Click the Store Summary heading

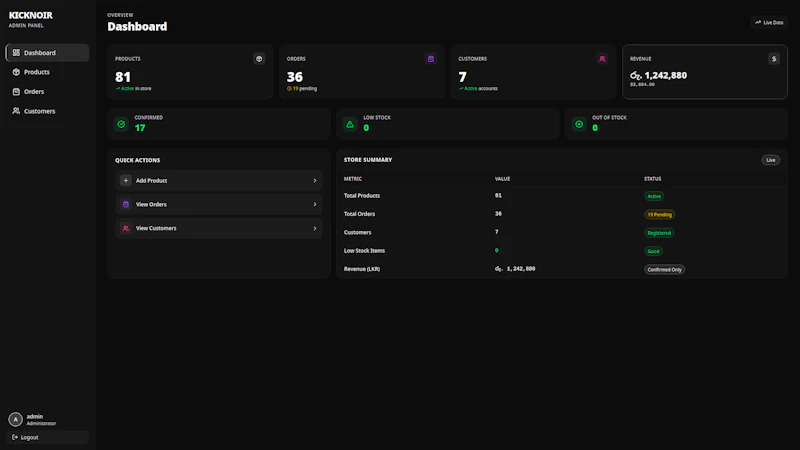point(368,160)
